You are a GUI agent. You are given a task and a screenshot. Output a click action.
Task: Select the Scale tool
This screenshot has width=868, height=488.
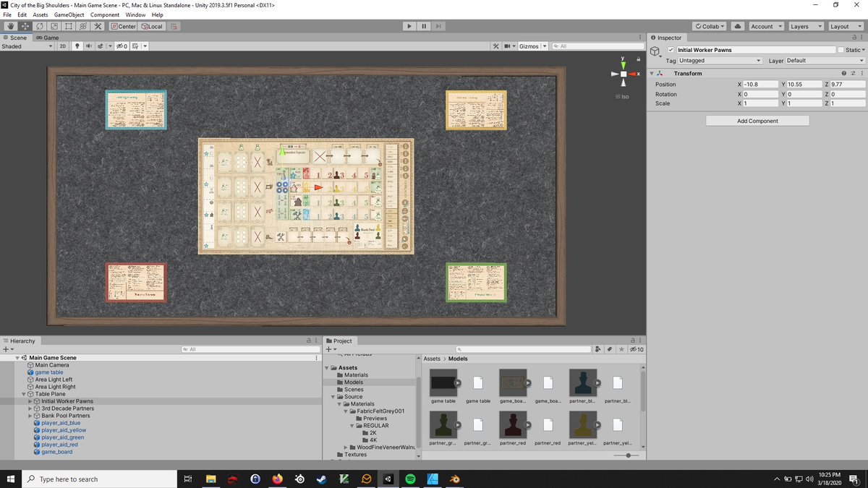pos(54,26)
